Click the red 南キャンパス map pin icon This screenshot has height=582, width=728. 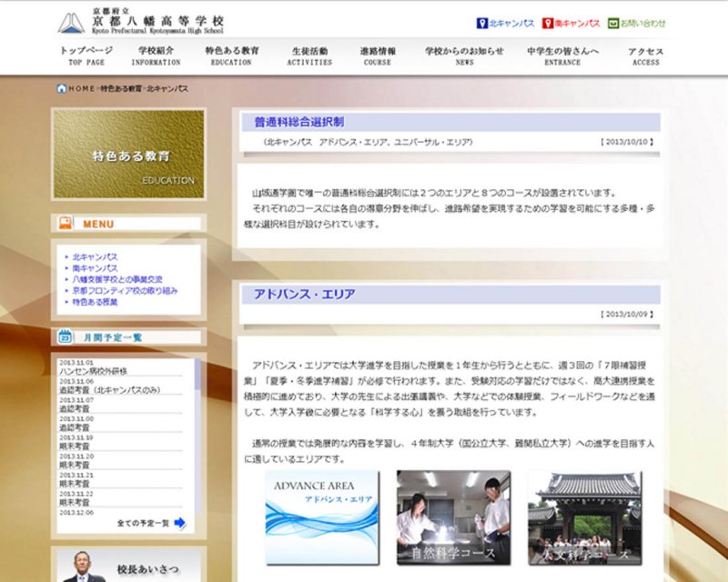548,23
